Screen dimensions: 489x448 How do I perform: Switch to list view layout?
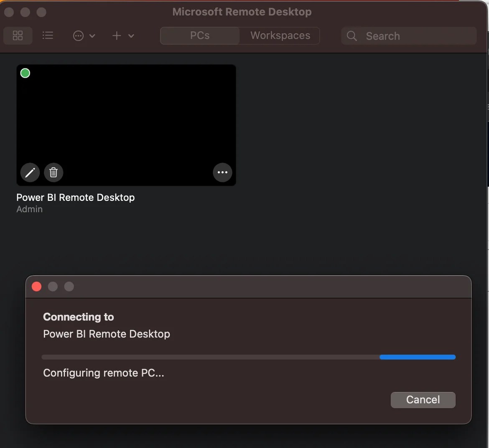point(48,35)
